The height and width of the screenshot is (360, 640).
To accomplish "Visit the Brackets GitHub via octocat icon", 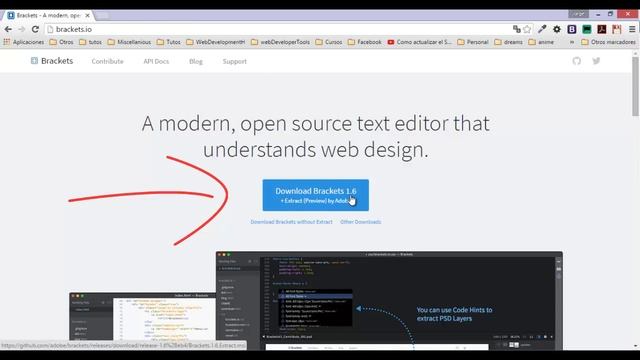I will [x=576, y=61].
